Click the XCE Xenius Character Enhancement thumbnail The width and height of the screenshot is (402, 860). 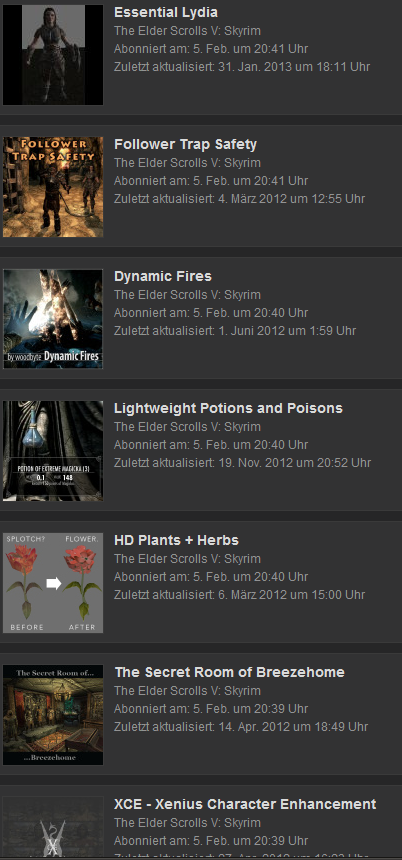click(53, 827)
